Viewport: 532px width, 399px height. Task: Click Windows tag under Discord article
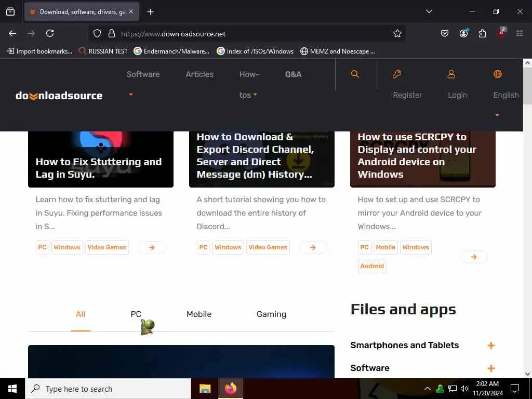pyautogui.click(x=228, y=247)
